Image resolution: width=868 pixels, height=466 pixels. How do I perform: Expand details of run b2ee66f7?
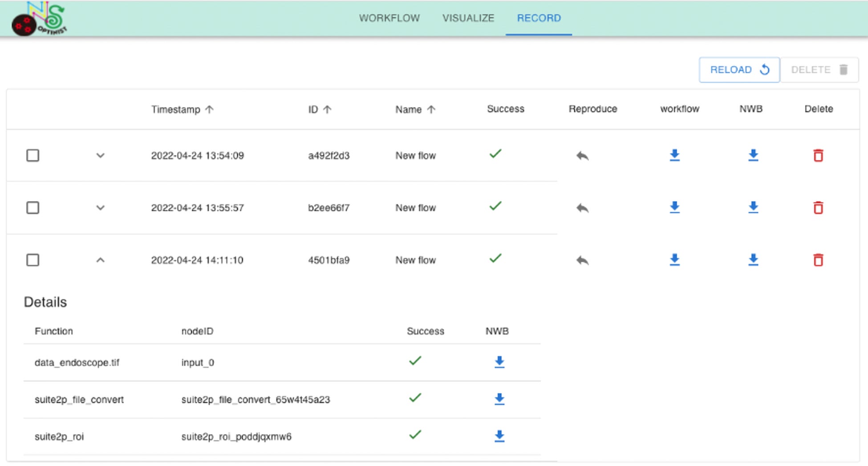pos(100,208)
